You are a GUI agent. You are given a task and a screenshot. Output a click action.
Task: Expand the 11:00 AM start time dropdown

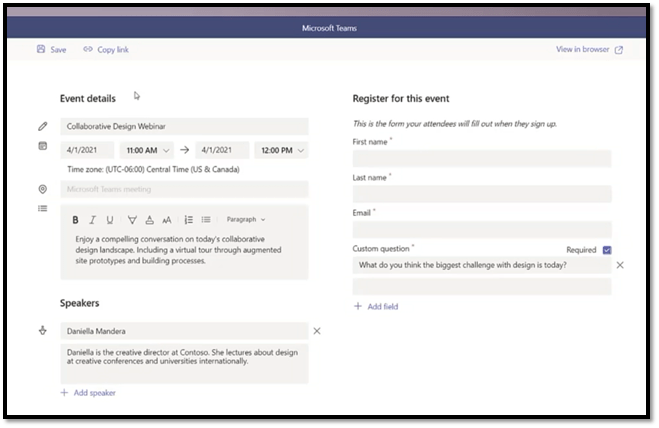(145, 150)
